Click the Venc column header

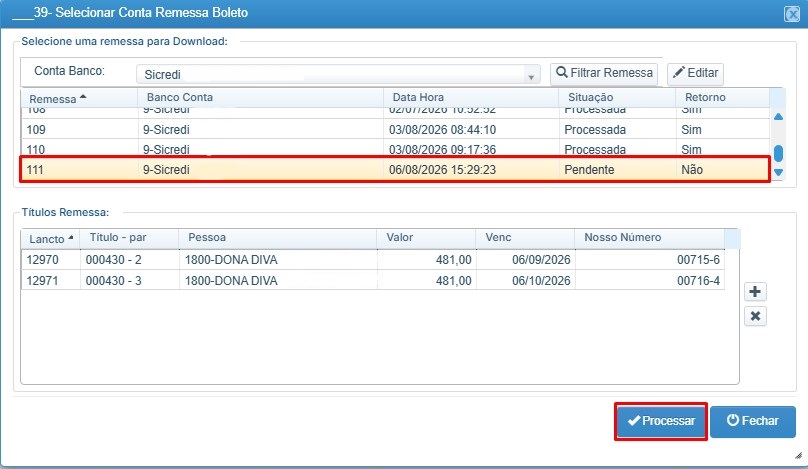(x=525, y=239)
